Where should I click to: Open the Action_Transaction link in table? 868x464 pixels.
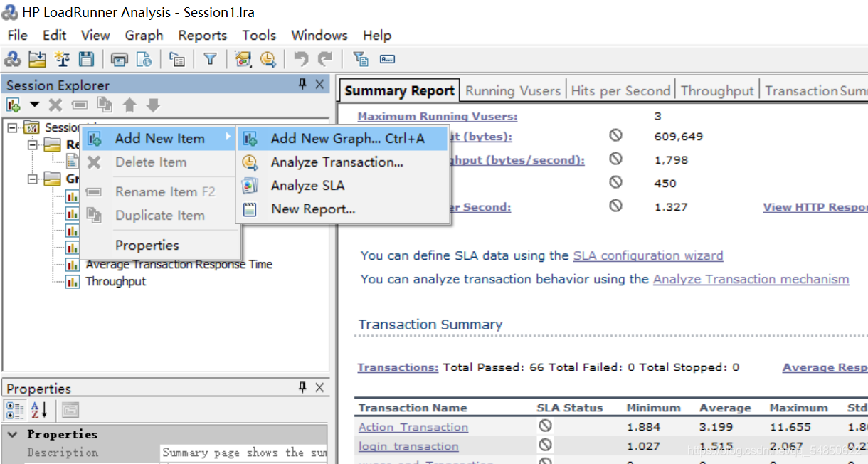413,427
